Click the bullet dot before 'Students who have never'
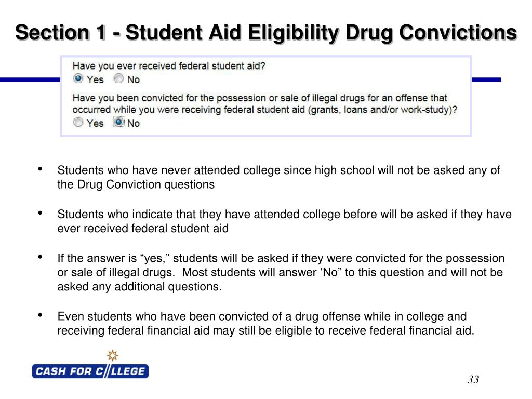Screen dimensions: 532x399 (41, 169)
